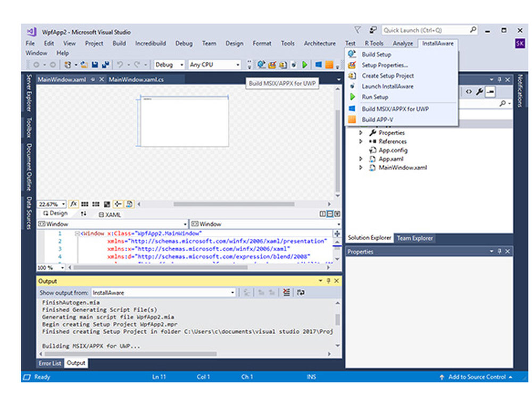Click the orange Build APP-V toolbar icon

pyautogui.click(x=329, y=64)
